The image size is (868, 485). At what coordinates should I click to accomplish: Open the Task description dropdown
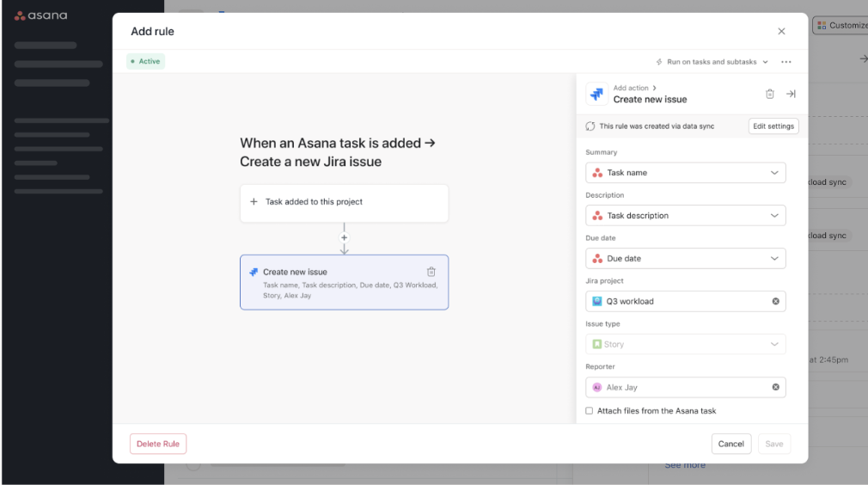[685, 215]
